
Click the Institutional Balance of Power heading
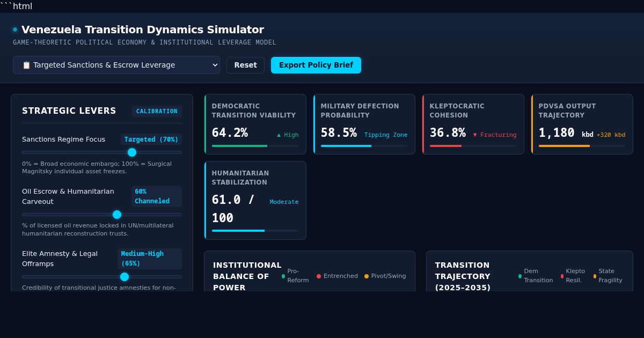click(247, 276)
